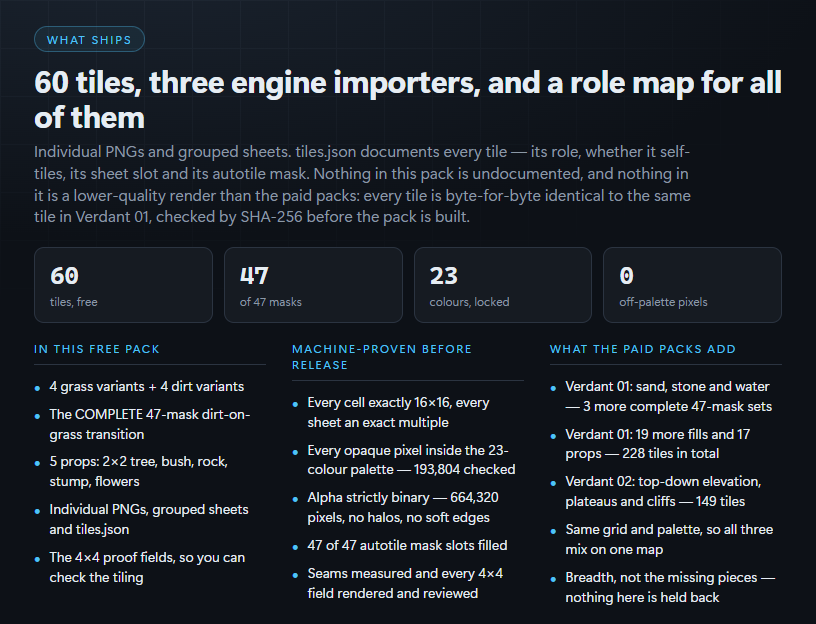
Task: Click the "IN THIS FREE PACK" column heading
Action: click(97, 349)
